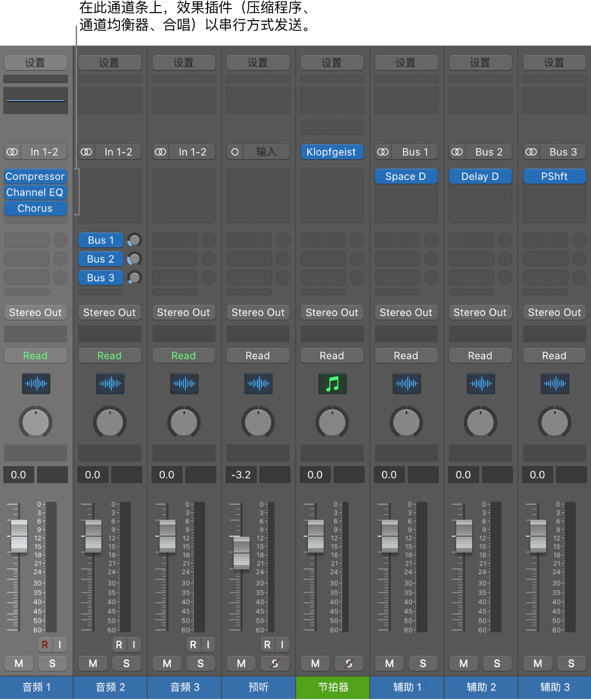Click the Bus 3 send level knob
Image resolution: width=591 pixels, height=700 pixels.
click(134, 277)
